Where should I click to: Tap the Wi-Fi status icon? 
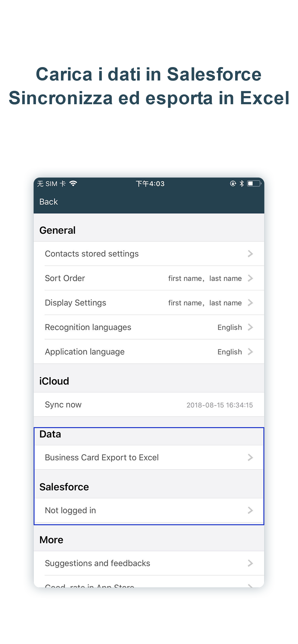73,184
